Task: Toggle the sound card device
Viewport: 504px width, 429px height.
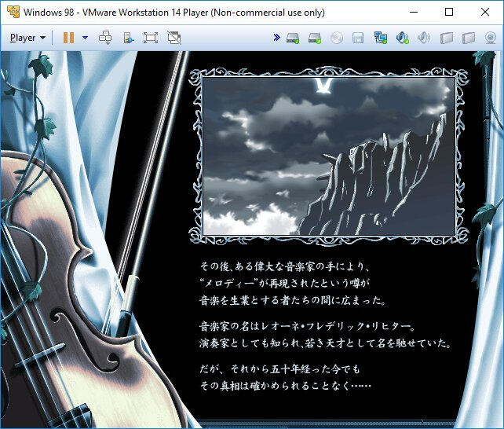Action: click(403, 38)
